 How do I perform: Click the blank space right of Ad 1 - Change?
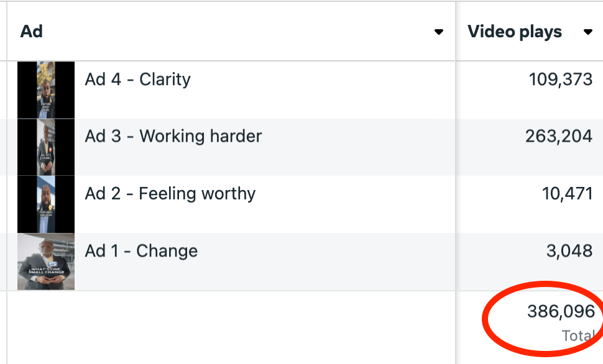[323, 261]
